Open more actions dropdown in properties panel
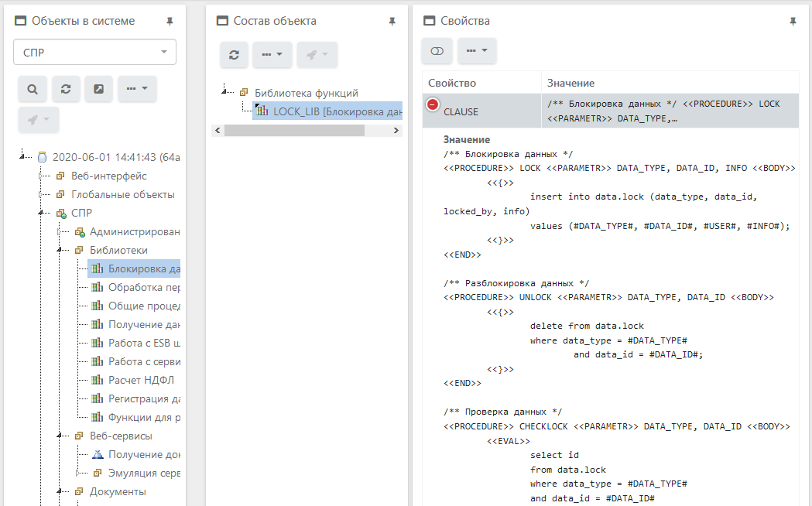 pyautogui.click(x=477, y=51)
